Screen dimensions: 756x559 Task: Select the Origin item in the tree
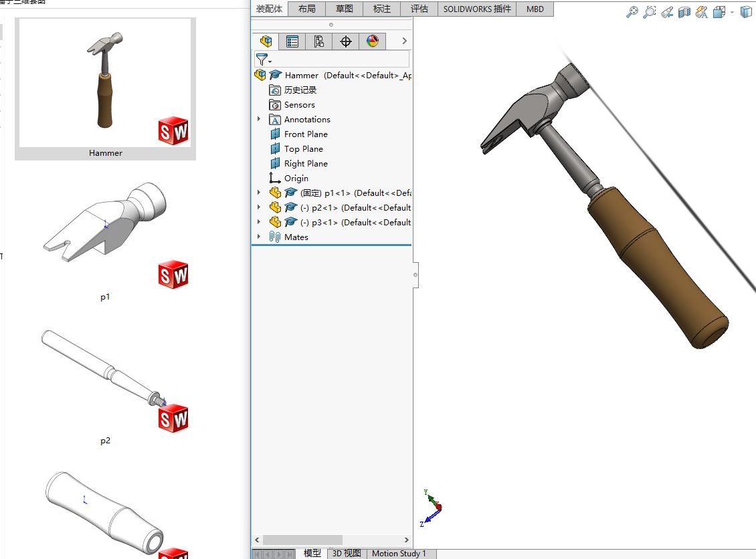(x=296, y=178)
